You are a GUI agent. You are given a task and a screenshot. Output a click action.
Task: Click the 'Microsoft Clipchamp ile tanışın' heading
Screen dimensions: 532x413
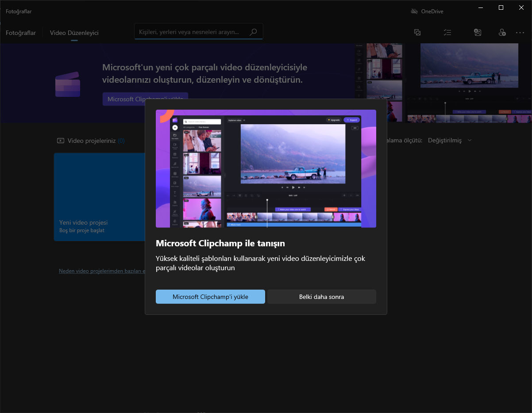(220, 243)
